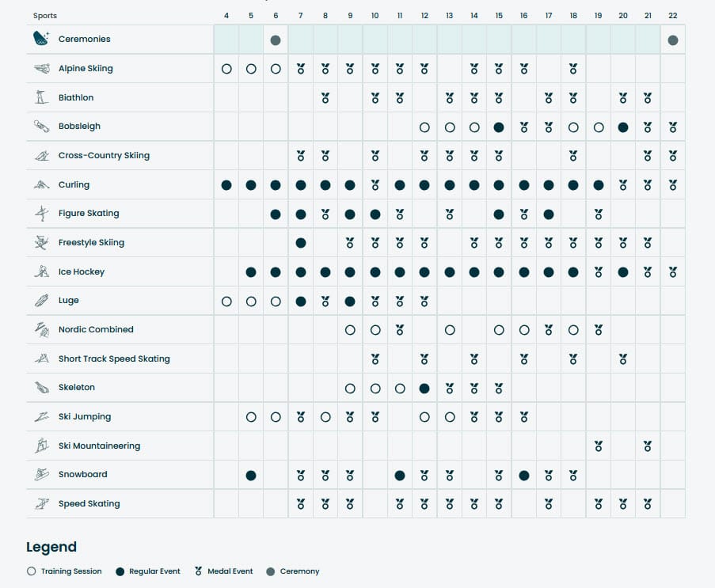Click the Curling sport icon
The width and height of the screenshot is (715, 588).
click(x=41, y=185)
